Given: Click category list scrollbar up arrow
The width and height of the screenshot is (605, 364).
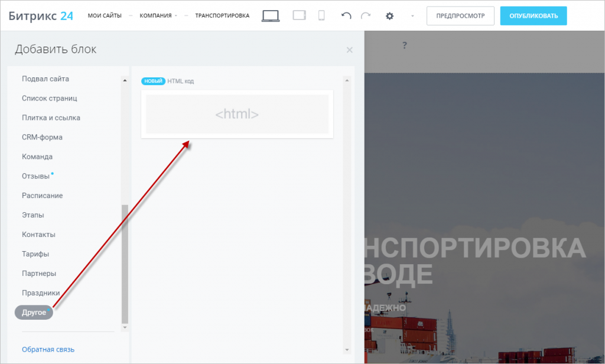Looking at the screenshot, I should [x=125, y=80].
